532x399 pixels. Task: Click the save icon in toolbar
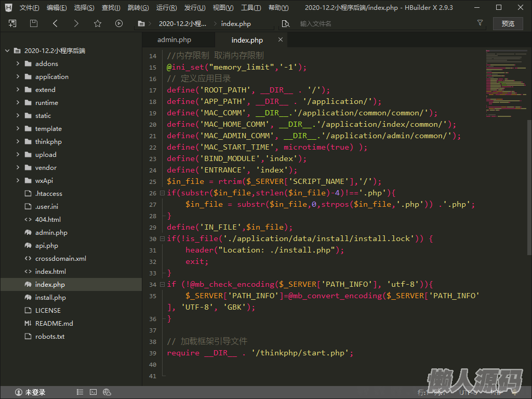point(34,23)
